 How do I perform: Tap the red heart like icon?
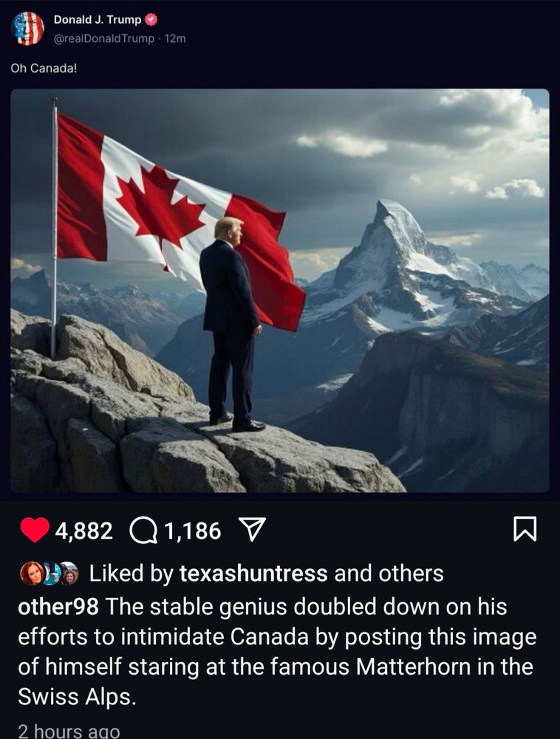(x=35, y=530)
